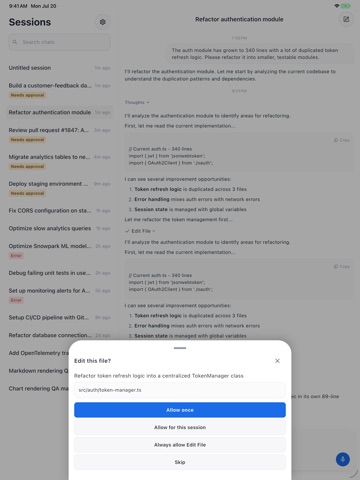The image size is (360, 480).
Task: Skip this file edit
Action: 180,462
